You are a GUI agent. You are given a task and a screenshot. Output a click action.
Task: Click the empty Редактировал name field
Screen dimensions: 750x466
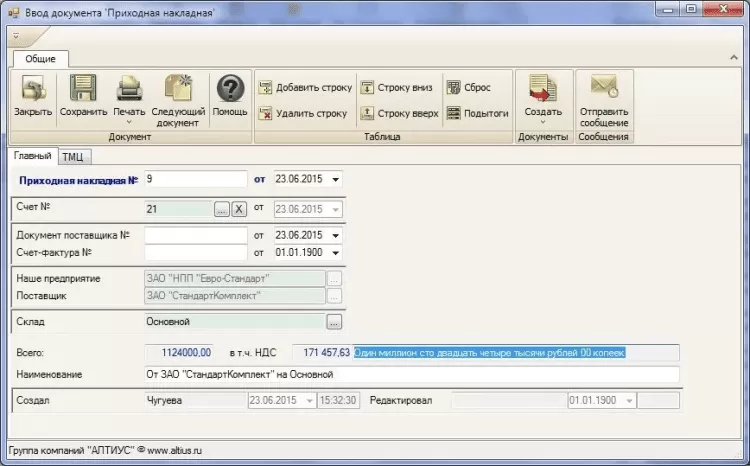[x=509, y=400]
